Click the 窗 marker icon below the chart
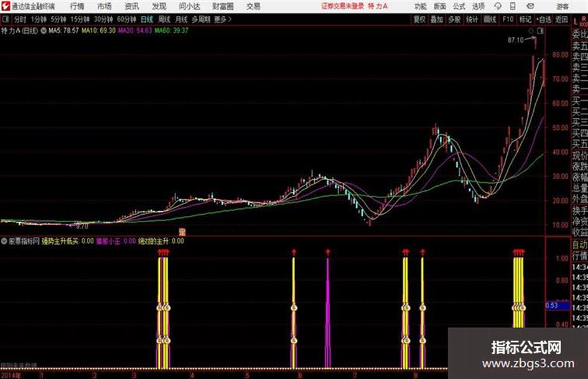 (182, 232)
